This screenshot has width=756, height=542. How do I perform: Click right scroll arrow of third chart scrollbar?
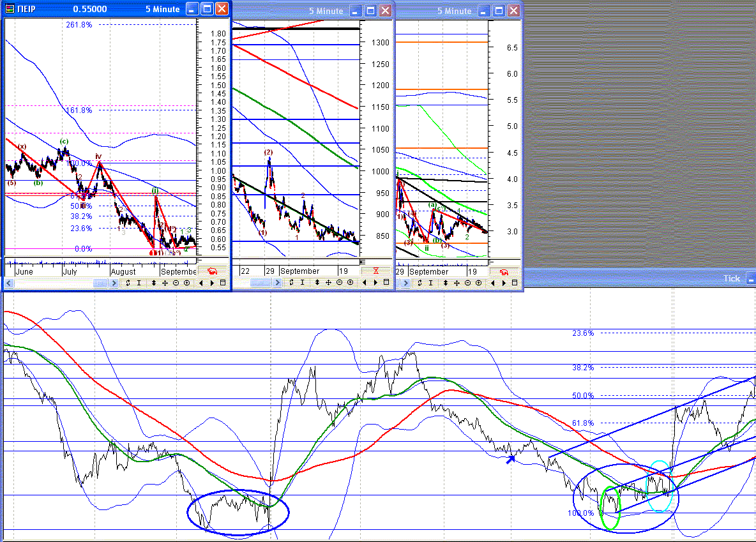(405, 283)
